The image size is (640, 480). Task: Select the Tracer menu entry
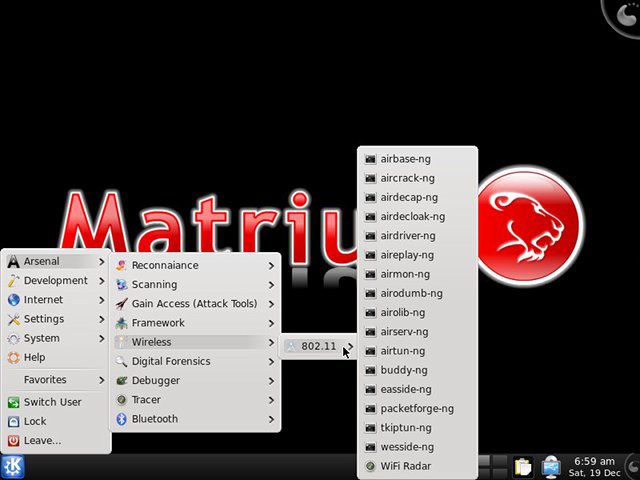pos(195,400)
